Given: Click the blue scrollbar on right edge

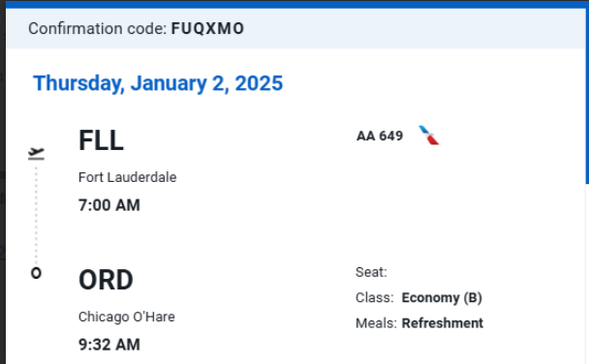Looking at the screenshot, I should point(587,96).
